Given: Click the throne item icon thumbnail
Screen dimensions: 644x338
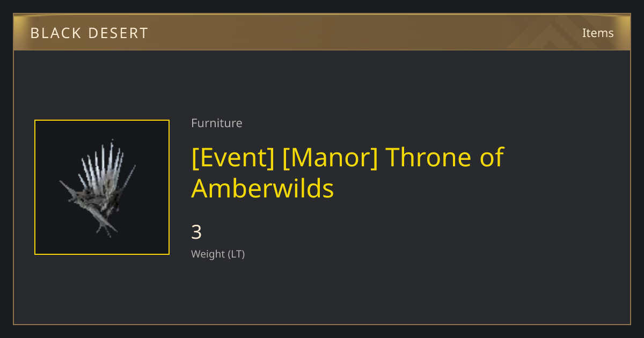Looking at the screenshot, I should [x=102, y=187].
